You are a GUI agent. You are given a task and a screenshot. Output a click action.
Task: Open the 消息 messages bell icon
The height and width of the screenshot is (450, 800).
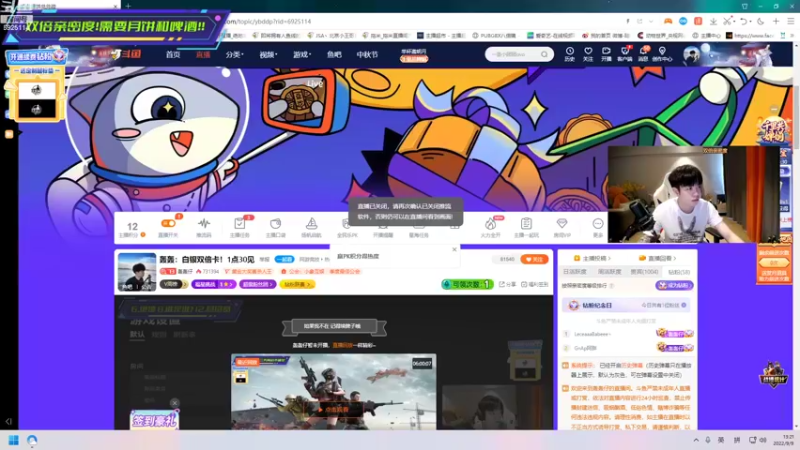[643, 54]
